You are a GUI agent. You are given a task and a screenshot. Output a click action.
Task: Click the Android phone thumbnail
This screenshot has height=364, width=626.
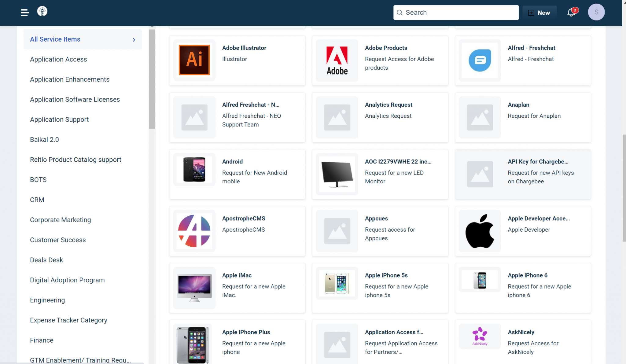click(194, 170)
